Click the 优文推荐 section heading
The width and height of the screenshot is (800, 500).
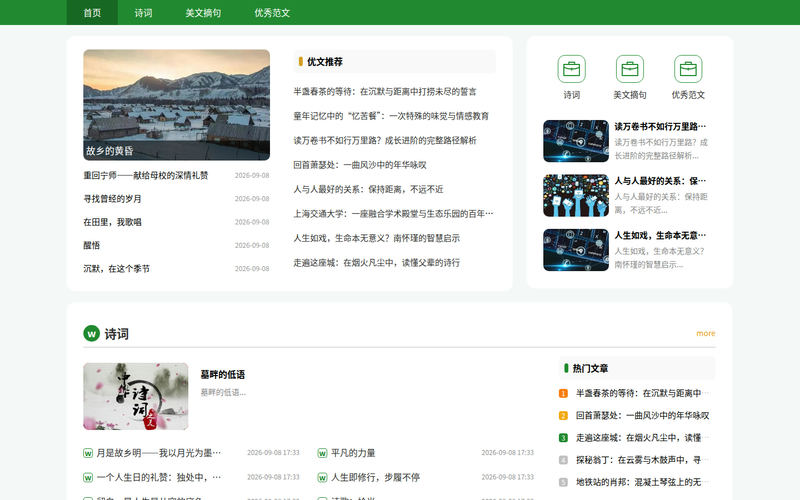(x=324, y=62)
